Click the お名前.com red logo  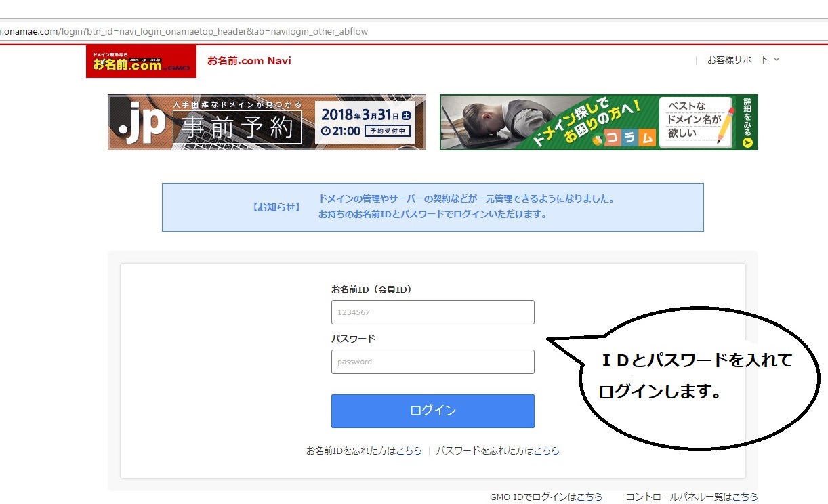pyautogui.click(x=141, y=62)
